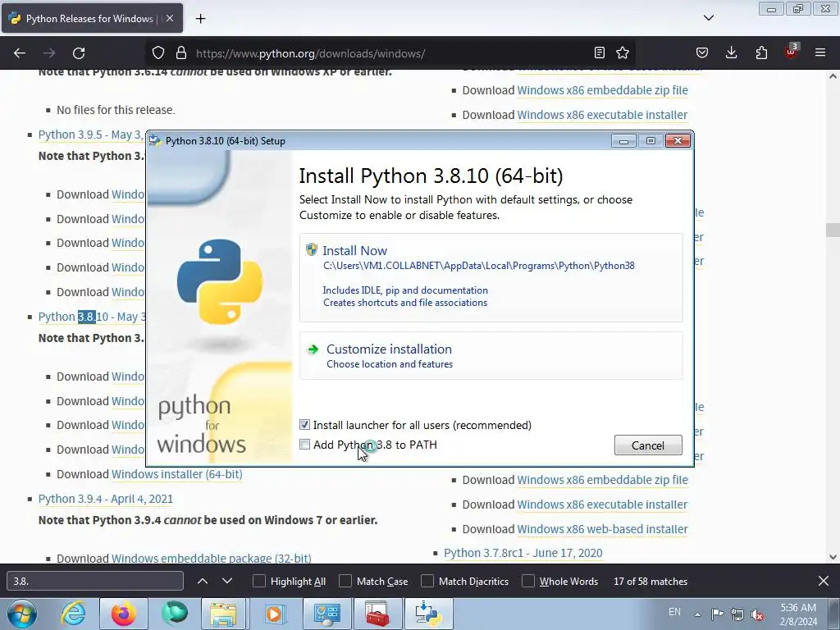
Task: Toggle reader view icon
Action: point(600,52)
